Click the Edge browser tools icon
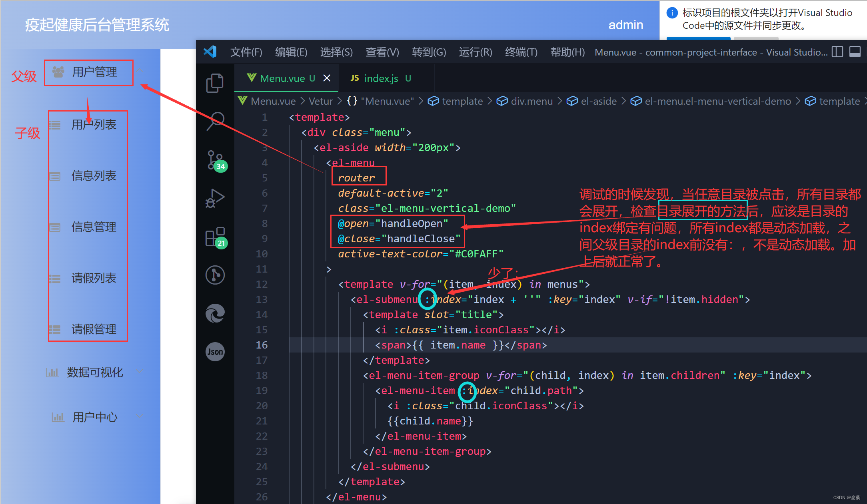Image resolution: width=867 pixels, height=504 pixels. (215, 313)
